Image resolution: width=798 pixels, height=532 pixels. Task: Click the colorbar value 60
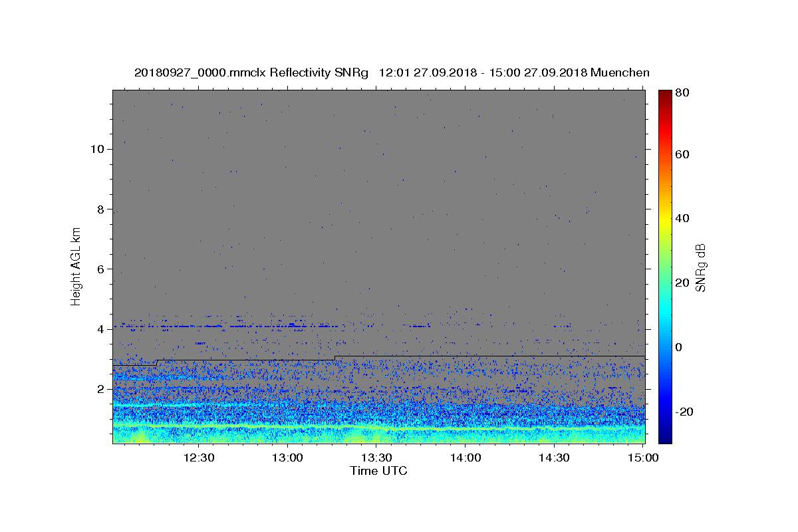pyautogui.click(x=684, y=154)
